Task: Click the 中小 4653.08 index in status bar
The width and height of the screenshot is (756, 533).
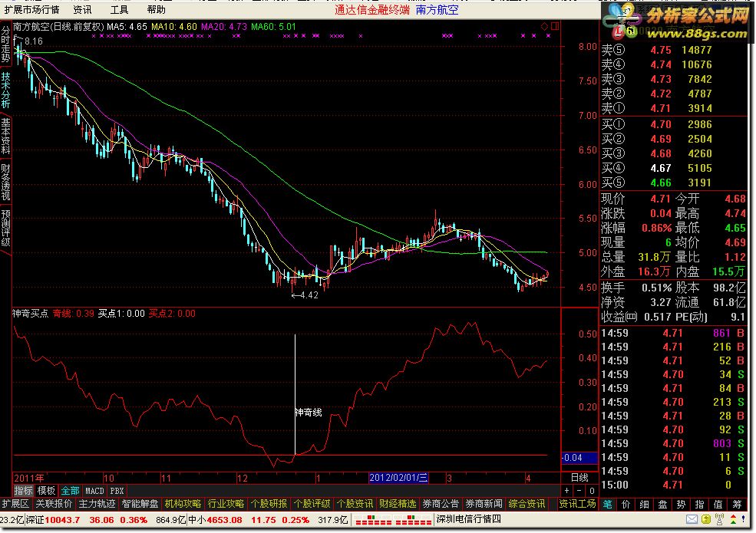Action: coord(215,519)
